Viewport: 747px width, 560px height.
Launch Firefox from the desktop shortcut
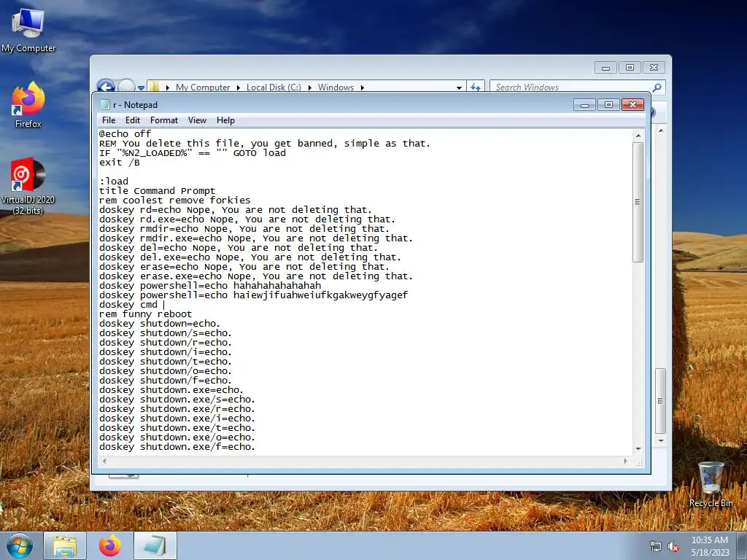[28, 105]
